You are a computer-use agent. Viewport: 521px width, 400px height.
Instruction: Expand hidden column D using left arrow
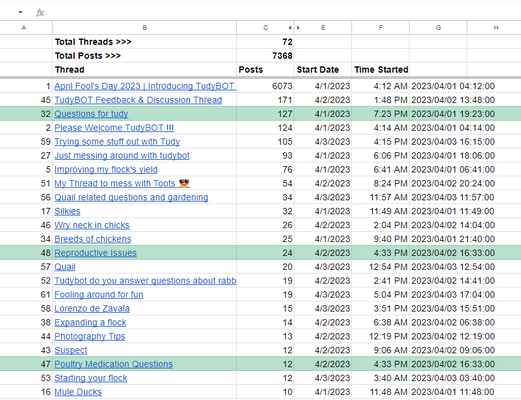click(x=290, y=28)
